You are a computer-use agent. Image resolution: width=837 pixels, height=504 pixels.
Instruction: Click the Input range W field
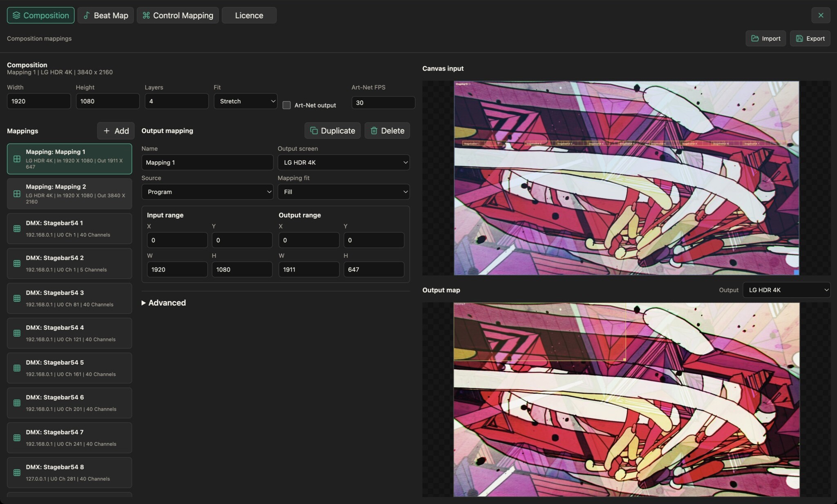pos(177,270)
